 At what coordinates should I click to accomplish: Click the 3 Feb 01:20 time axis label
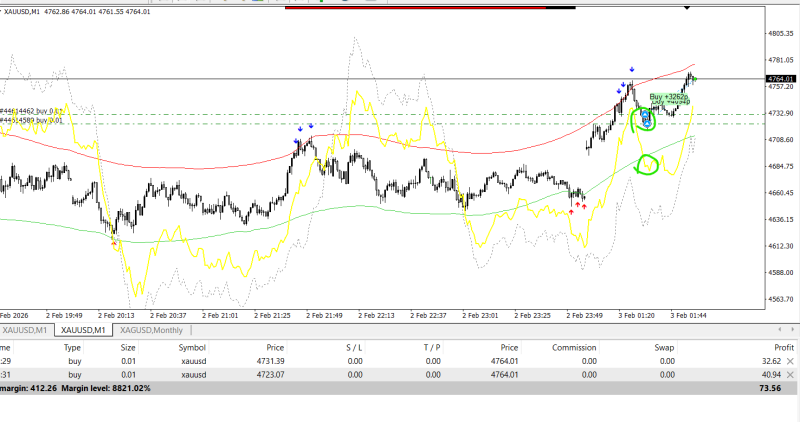[x=636, y=315]
